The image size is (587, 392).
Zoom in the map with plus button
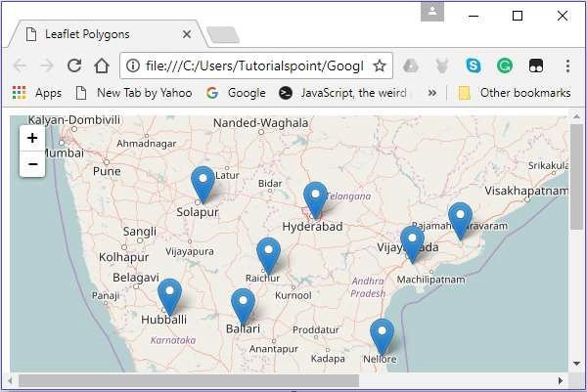point(32,138)
